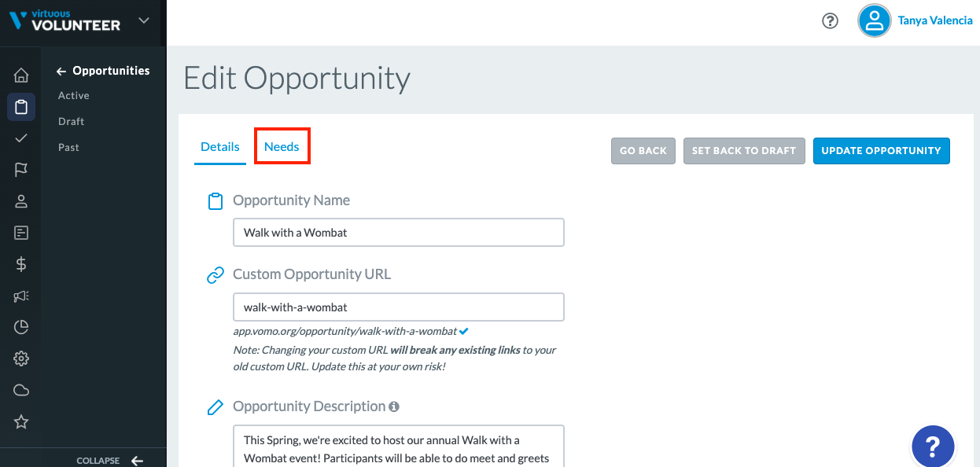Click the SET BACK TO DRAFT button
This screenshot has width=980, height=467.
[x=744, y=151]
